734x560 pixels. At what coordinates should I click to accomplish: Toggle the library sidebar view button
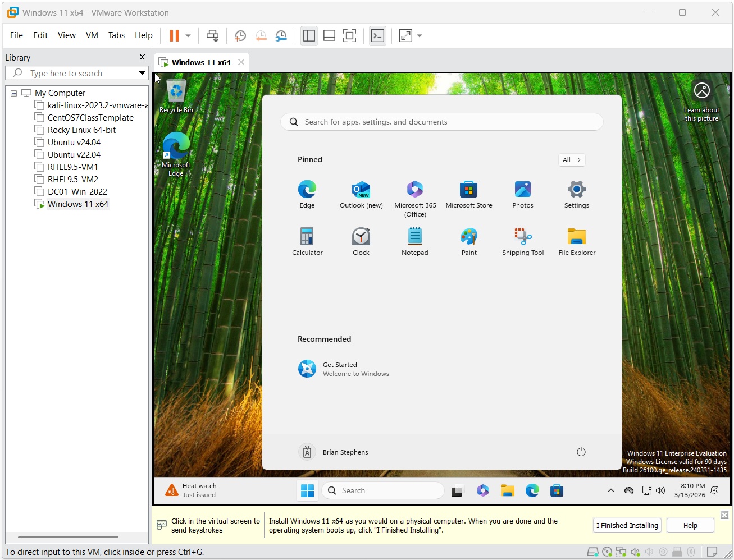point(309,35)
